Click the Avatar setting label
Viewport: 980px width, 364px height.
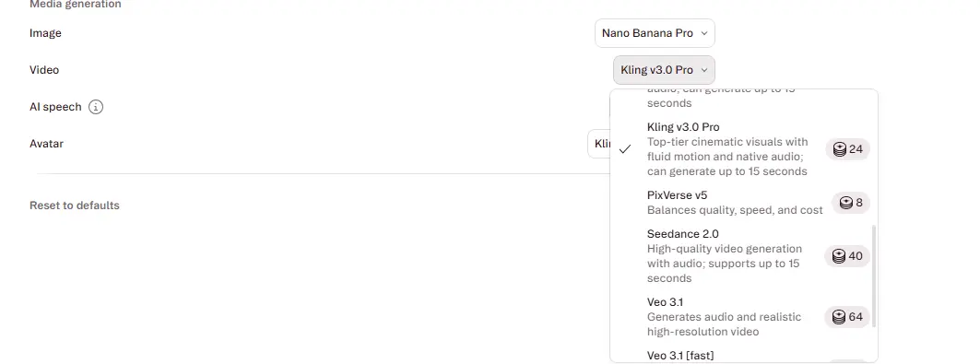click(46, 144)
